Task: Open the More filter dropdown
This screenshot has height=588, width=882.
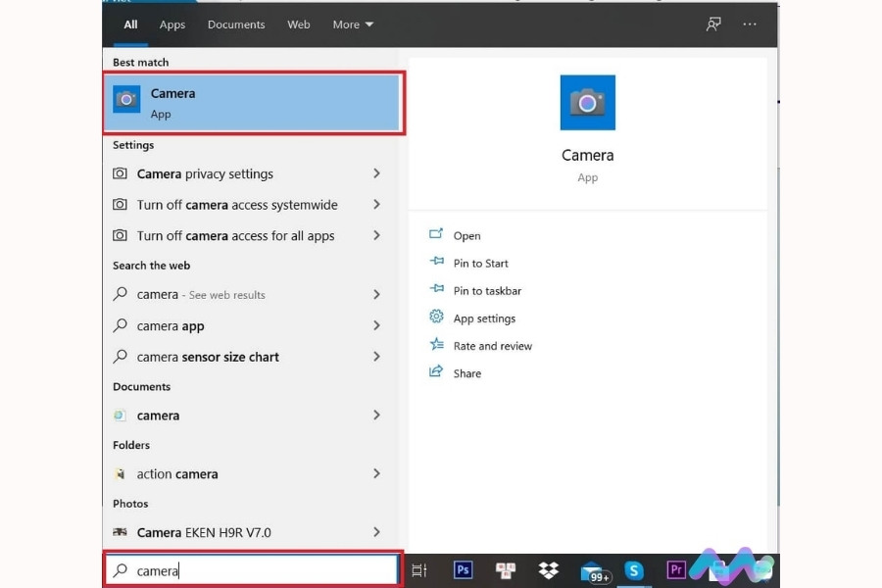Action: click(353, 24)
